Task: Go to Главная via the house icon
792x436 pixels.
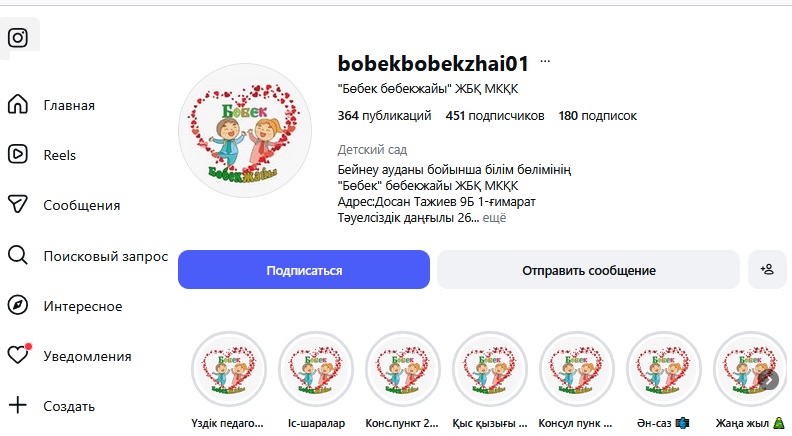Action: 18,104
